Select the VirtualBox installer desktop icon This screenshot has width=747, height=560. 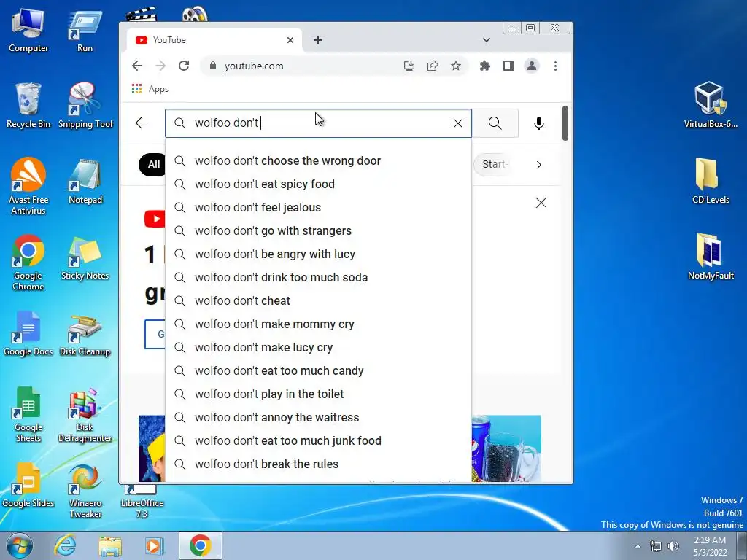[x=711, y=105]
